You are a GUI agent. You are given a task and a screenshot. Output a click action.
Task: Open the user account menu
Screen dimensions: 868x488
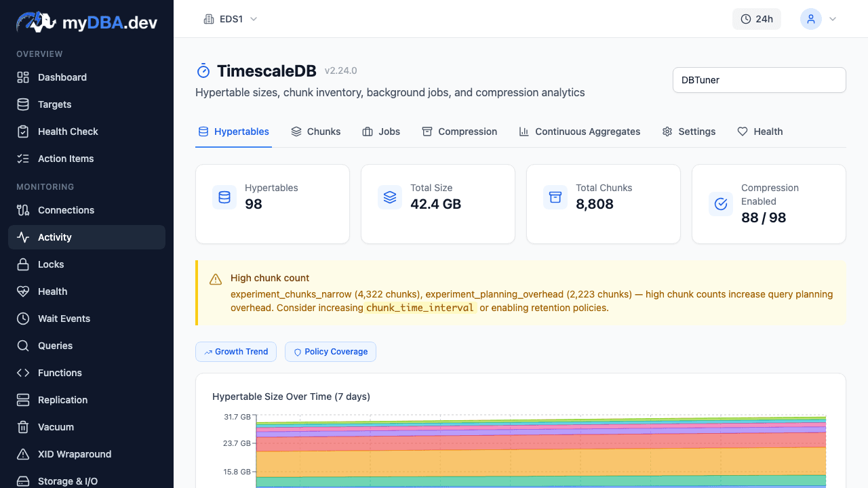tap(818, 19)
